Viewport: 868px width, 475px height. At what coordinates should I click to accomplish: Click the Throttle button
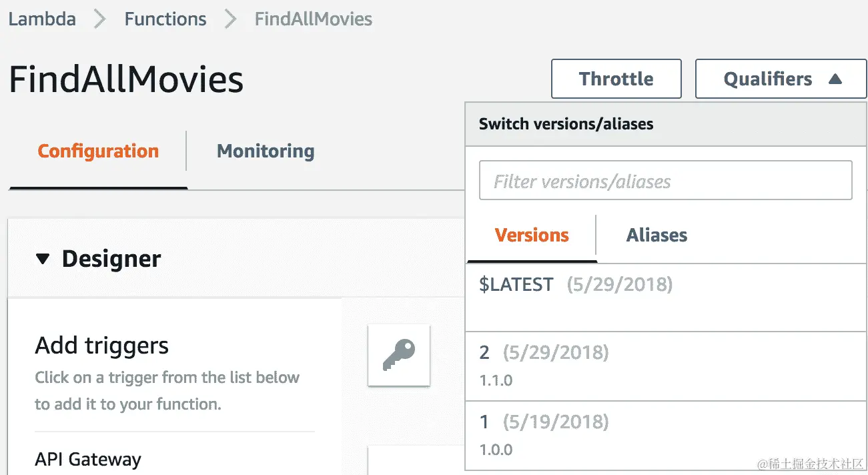click(616, 79)
